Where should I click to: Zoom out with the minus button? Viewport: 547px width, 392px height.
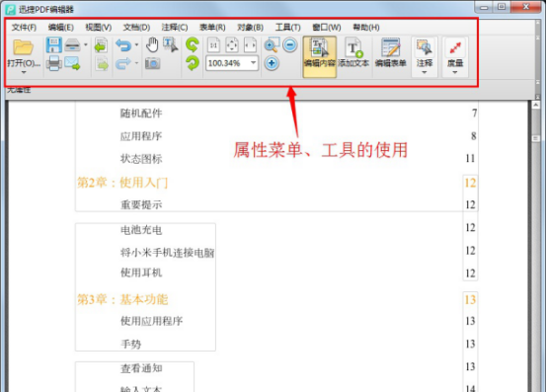pyautogui.click(x=290, y=45)
